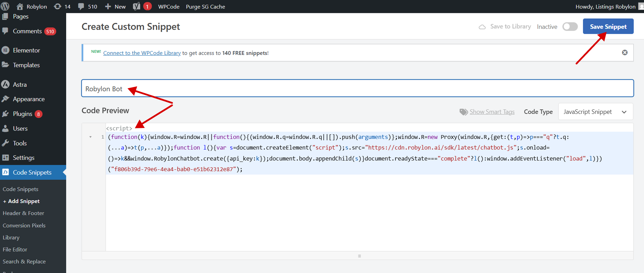Click the Templates folder icon

point(5,65)
